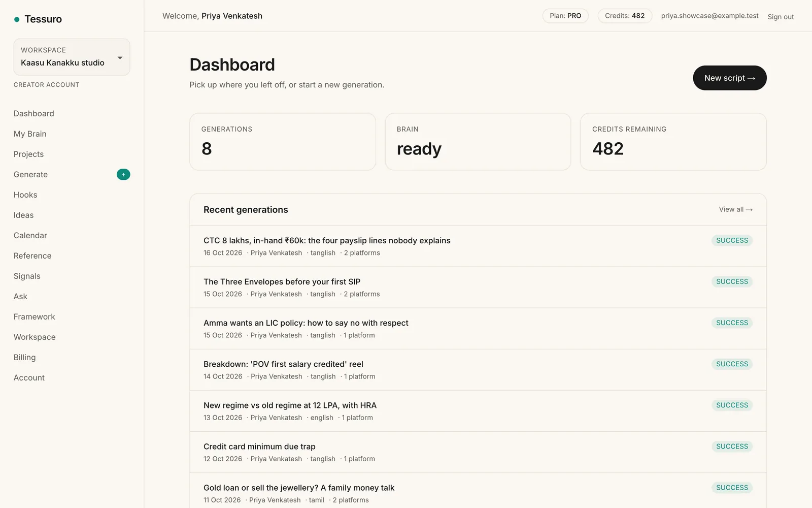
Task: Follow the View all generations link
Action: [735, 209]
